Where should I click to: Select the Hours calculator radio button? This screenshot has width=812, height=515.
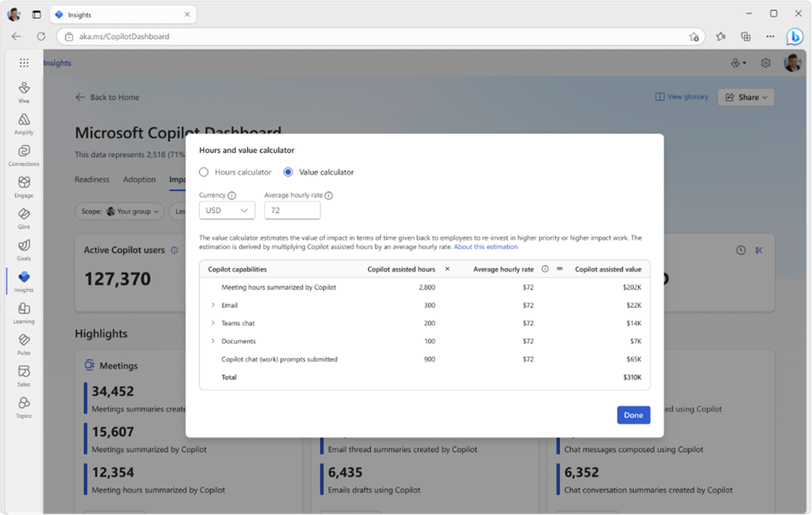point(204,172)
